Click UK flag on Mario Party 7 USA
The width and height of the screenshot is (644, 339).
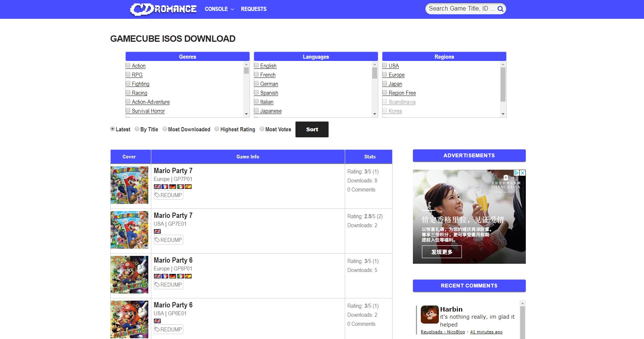click(x=157, y=231)
